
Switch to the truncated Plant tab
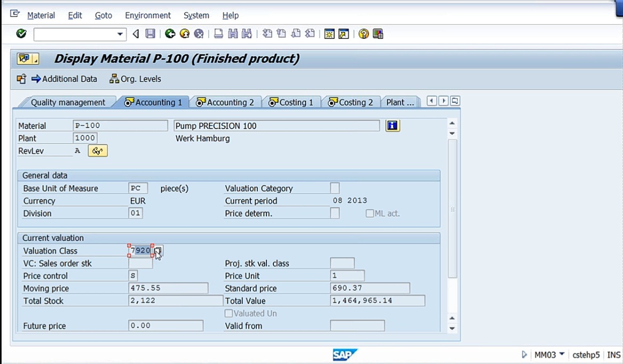pos(400,102)
